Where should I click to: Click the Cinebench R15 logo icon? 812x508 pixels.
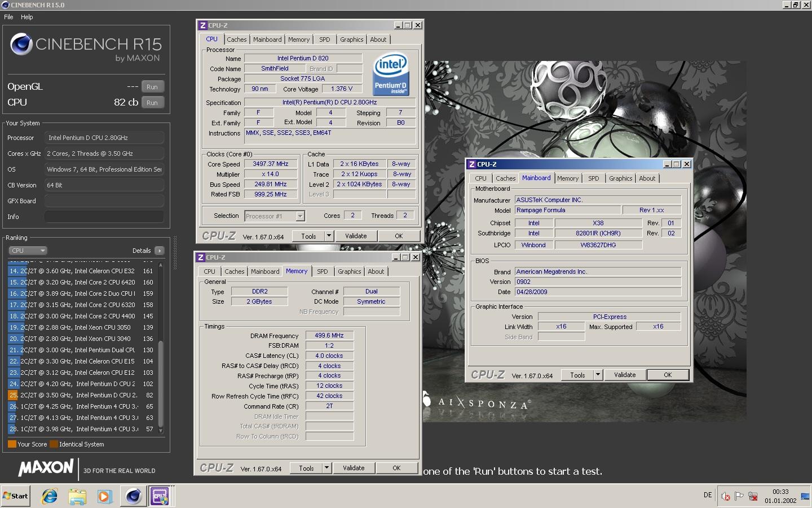21,44
